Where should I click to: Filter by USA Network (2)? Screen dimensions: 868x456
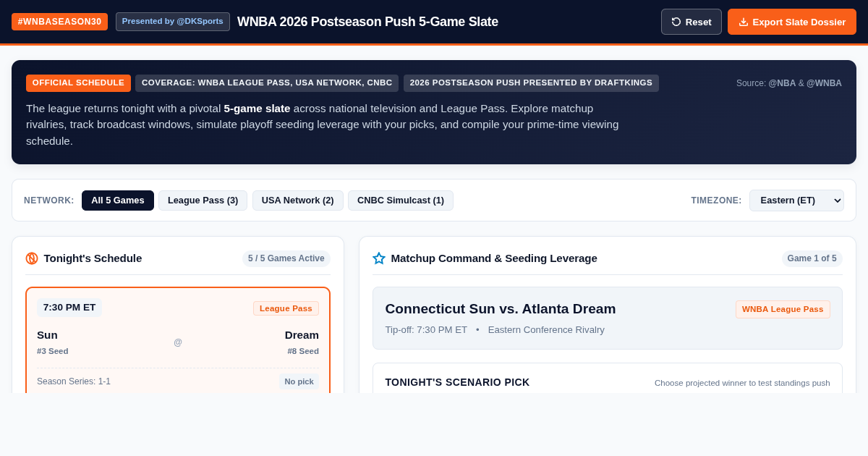coord(298,200)
